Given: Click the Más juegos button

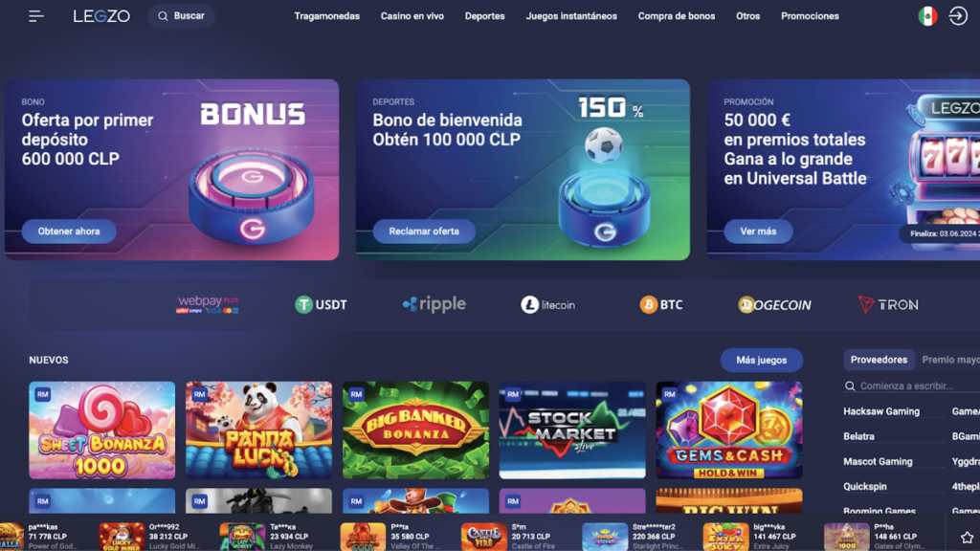Looking at the screenshot, I should pyautogui.click(x=761, y=361).
